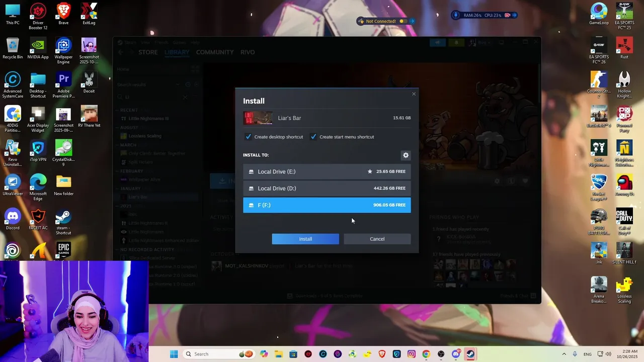Open RIVO profile tab in Steam
The height and width of the screenshot is (362, 644).
[x=248, y=52]
